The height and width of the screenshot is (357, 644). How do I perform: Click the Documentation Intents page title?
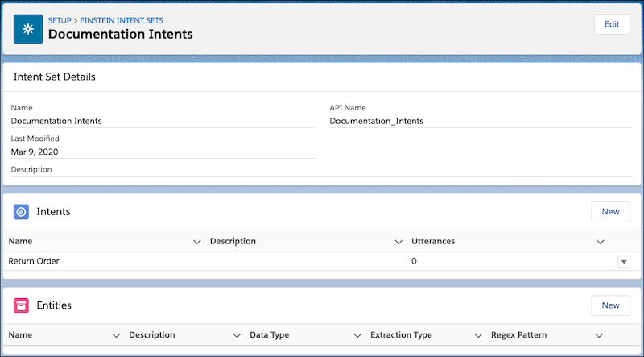pyautogui.click(x=120, y=34)
